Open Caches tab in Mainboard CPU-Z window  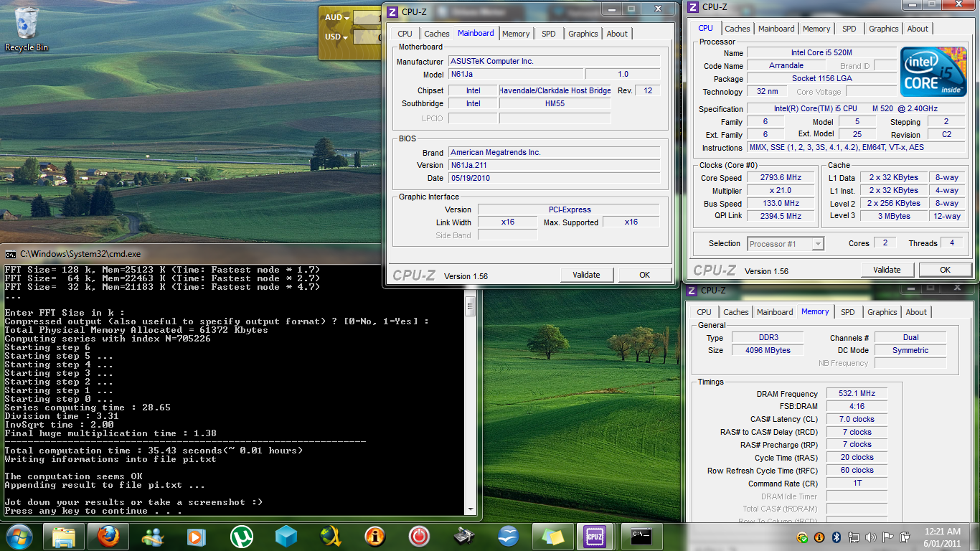pos(436,34)
